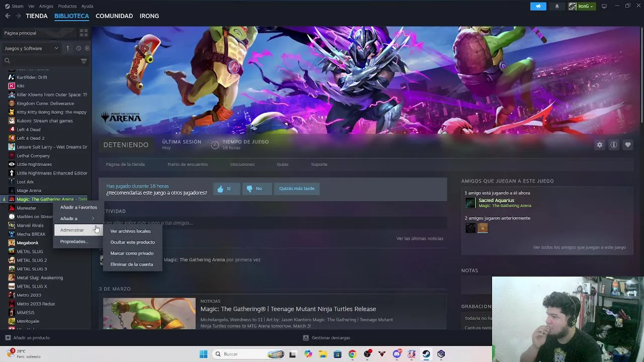
Task: Open File Explorer from taskbar
Action: click(x=323, y=354)
